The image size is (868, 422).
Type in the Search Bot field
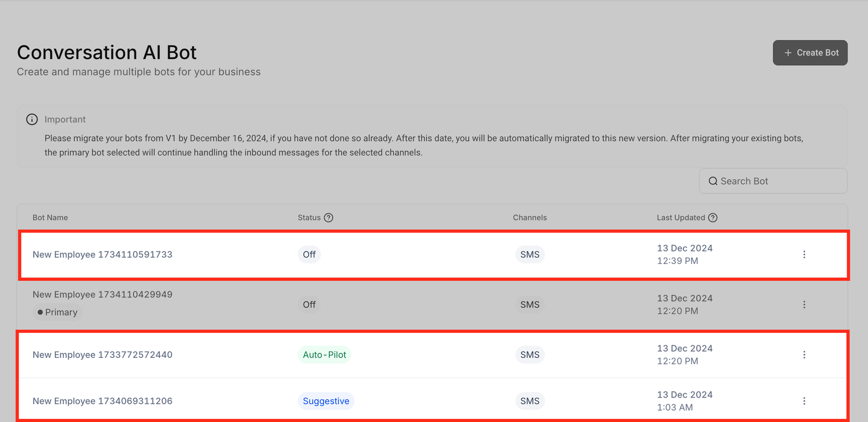coord(778,181)
